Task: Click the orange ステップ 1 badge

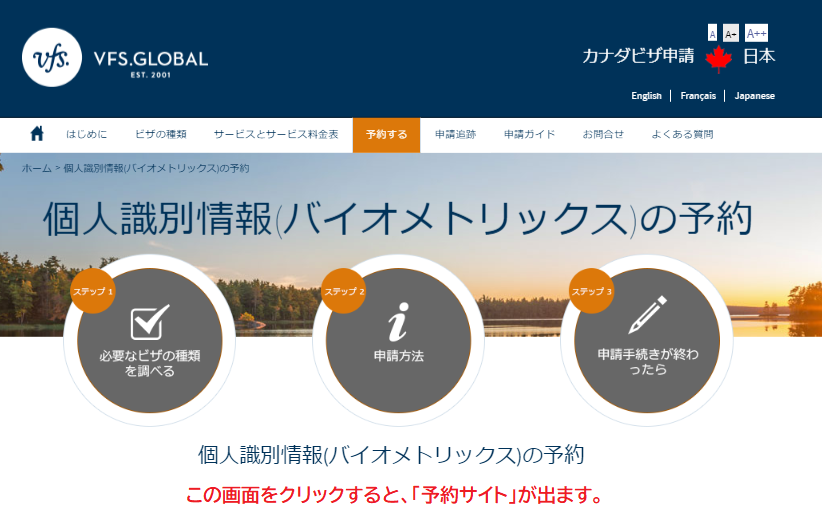Action: pyautogui.click(x=93, y=291)
